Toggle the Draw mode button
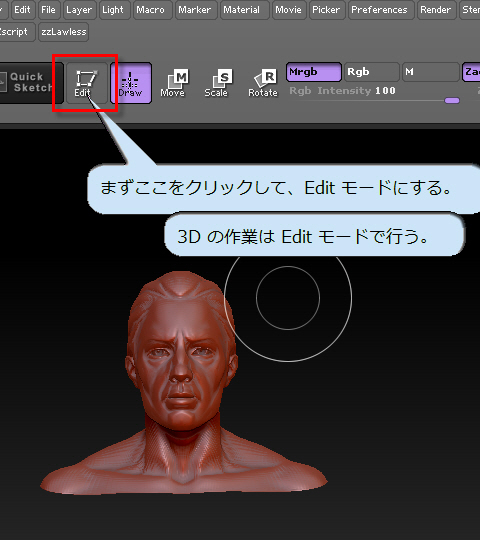Viewport: 480px width, 540px height. (x=131, y=83)
